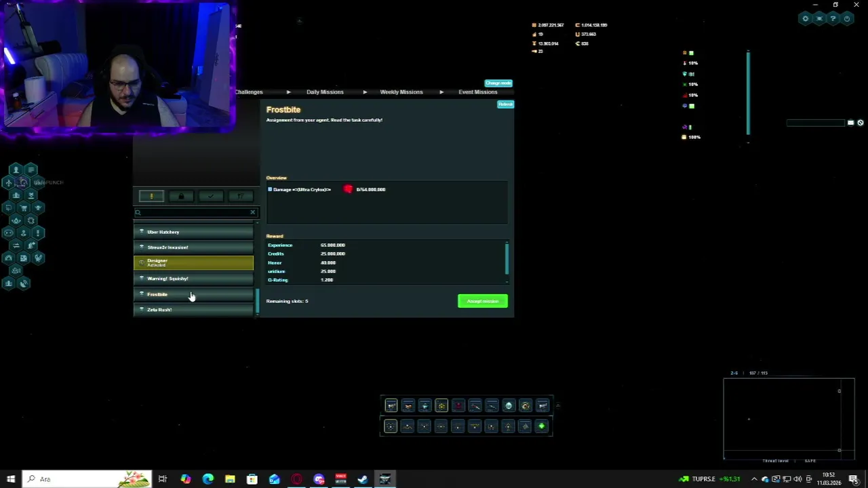Select the yellow-highlighted fourth top hotbar slot
Viewport: 868px width, 488px height.
coord(441,405)
